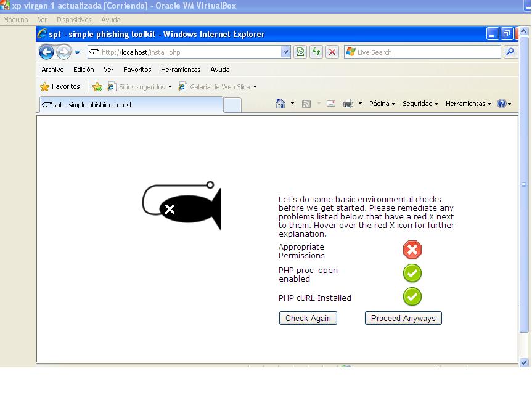Viewport: 532px width, 408px height.
Task: Click the add to favorites bar icon
Action: 97,87
